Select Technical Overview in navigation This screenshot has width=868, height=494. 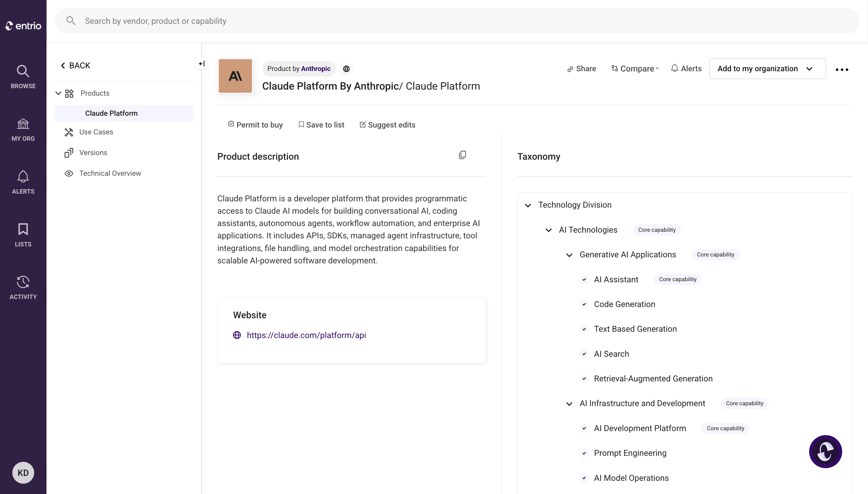(x=110, y=173)
